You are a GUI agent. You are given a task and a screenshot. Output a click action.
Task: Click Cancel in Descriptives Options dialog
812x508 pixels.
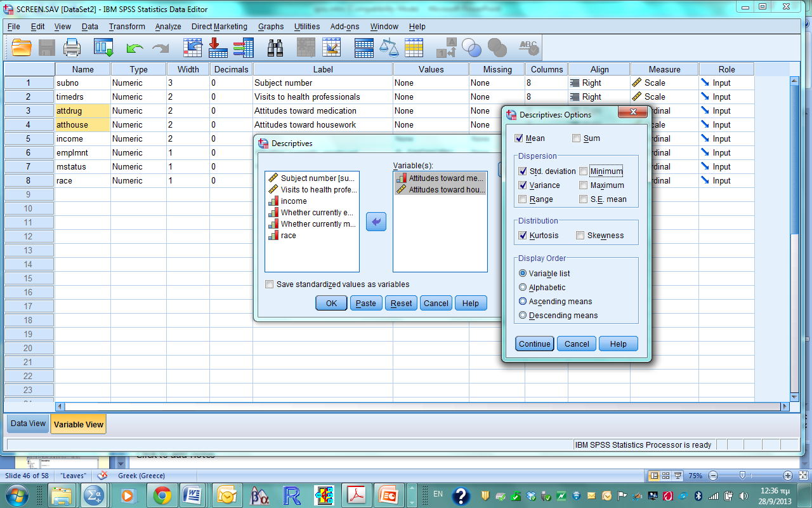pyautogui.click(x=577, y=344)
